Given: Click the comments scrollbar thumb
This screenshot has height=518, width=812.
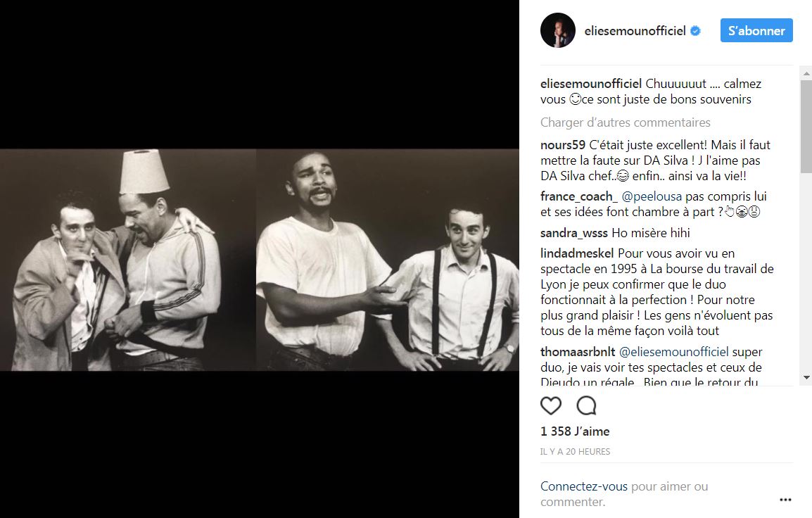Looking at the screenshot, I should [x=806, y=127].
